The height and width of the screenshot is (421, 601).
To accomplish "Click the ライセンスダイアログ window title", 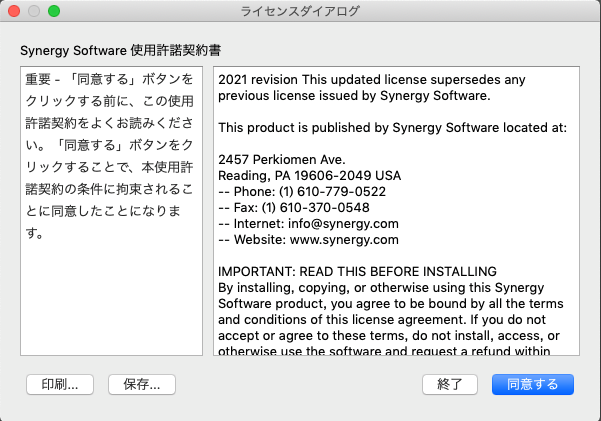I will tap(300, 11).
